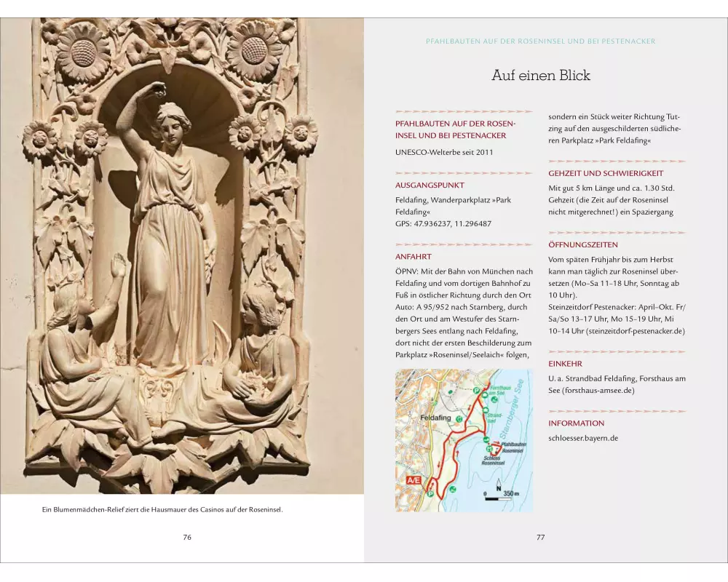Image resolution: width=728 pixels, height=582 pixels.
Task: Click page number 77
Action: 540,538
